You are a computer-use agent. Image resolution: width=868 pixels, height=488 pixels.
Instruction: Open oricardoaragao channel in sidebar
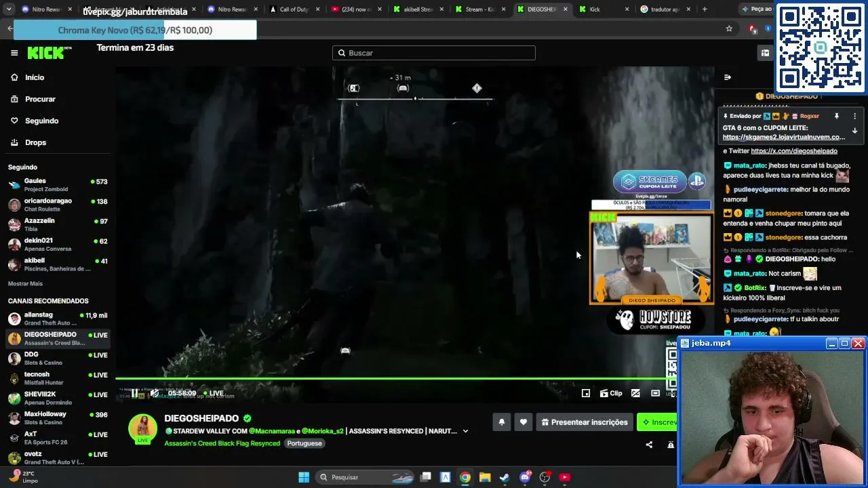[58, 204]
